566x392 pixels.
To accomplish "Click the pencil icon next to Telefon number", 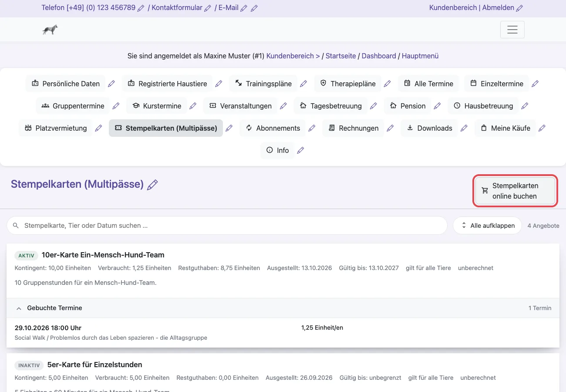I will coord(141,8).
